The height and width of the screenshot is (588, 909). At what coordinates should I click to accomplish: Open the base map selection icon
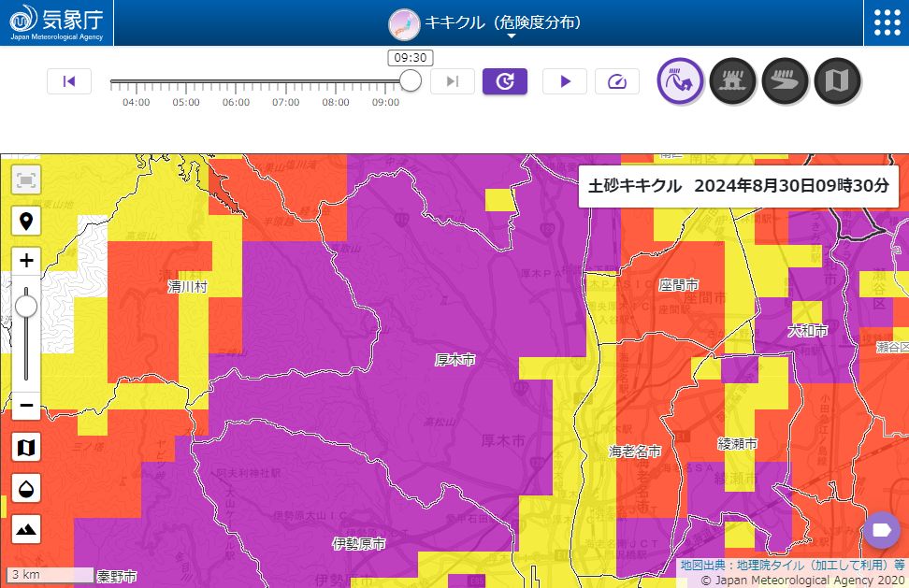26,448
